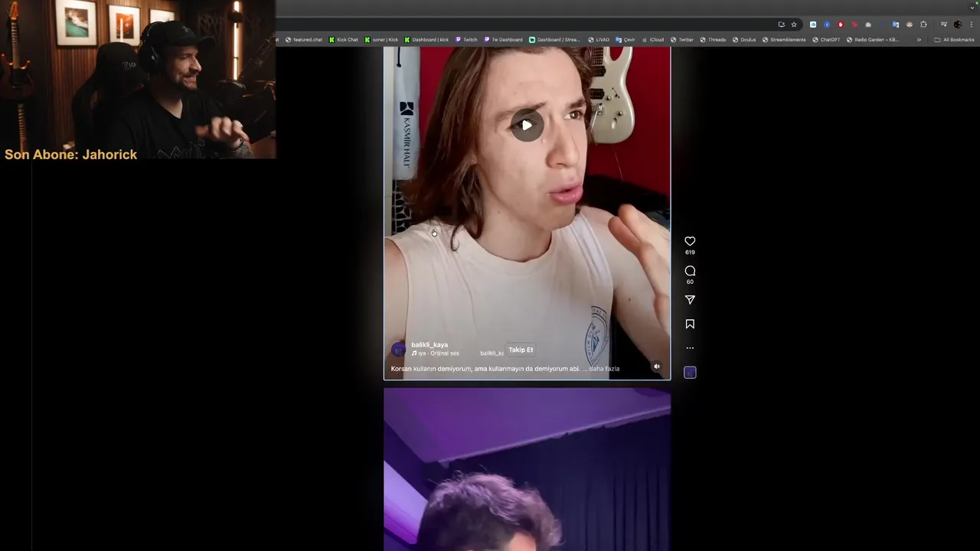Open StreamElements bookmark

784,40
